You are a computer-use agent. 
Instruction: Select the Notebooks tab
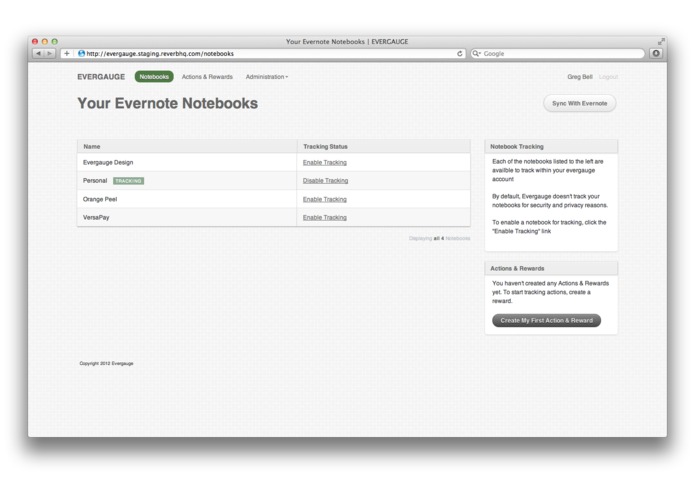click(154, 77)
